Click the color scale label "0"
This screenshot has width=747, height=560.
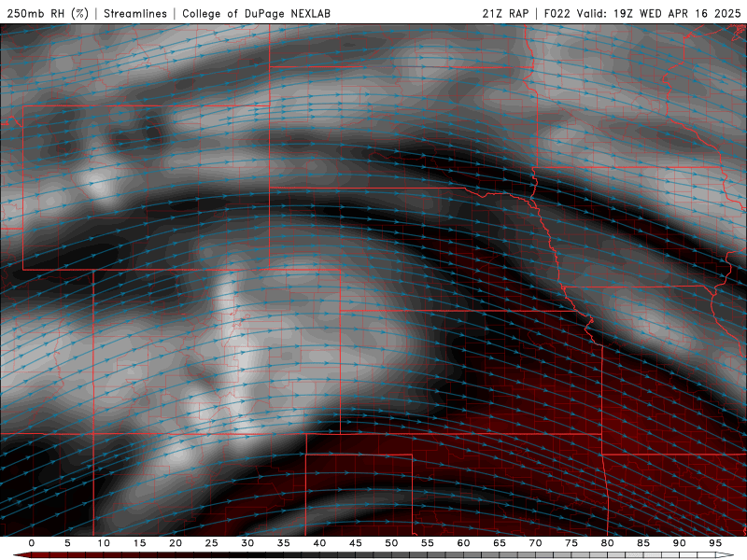click(x=32, y=543)
